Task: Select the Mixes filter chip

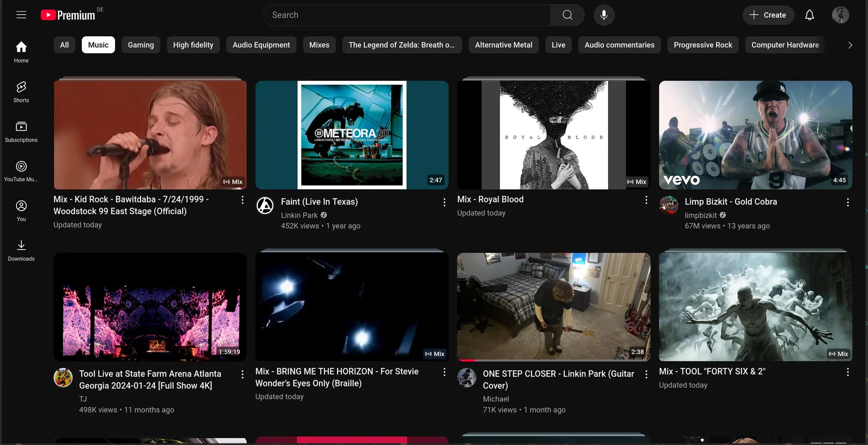Action: [320, 45]
